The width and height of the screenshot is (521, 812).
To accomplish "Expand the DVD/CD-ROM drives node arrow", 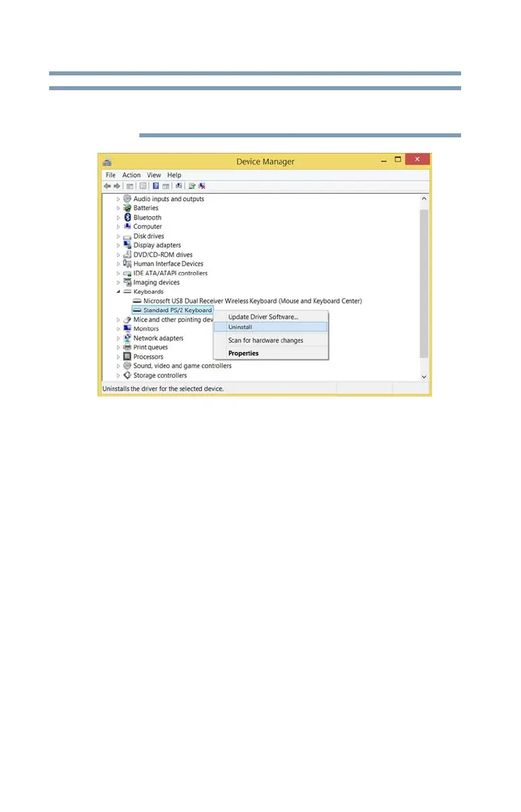I will click(118, 255).
